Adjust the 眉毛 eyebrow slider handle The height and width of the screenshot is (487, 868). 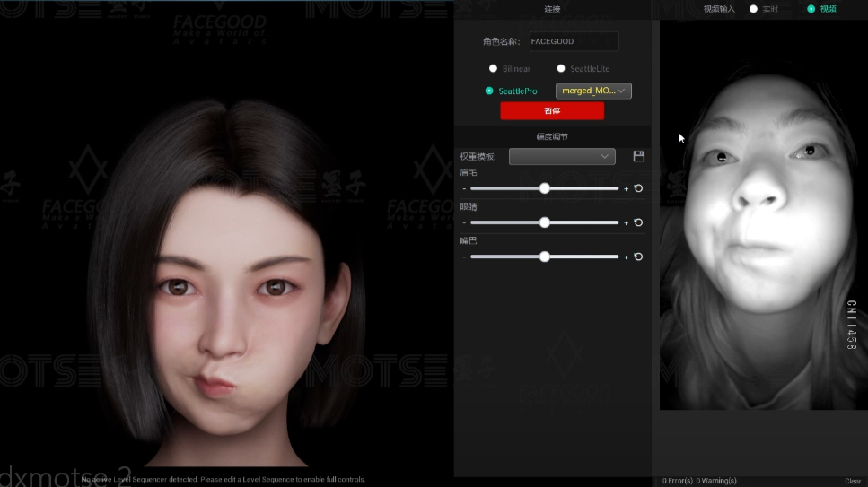coord(545,188)
